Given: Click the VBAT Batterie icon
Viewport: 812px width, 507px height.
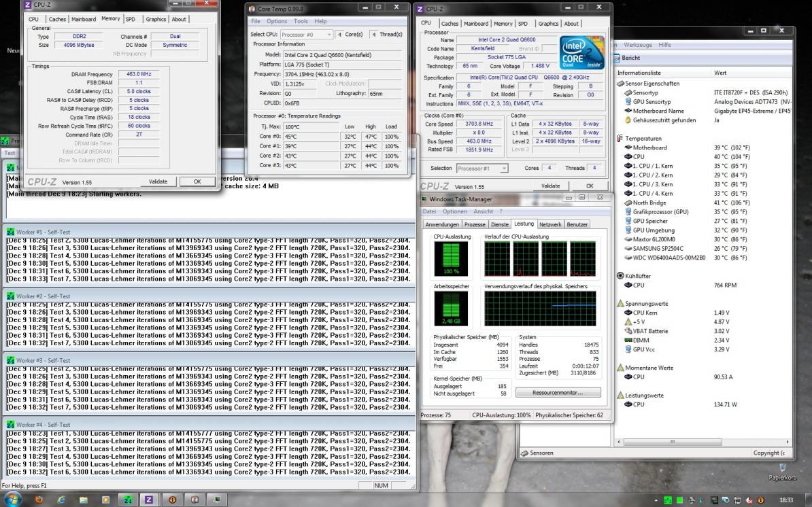Looking at the screenshot, I should [628, 330].
